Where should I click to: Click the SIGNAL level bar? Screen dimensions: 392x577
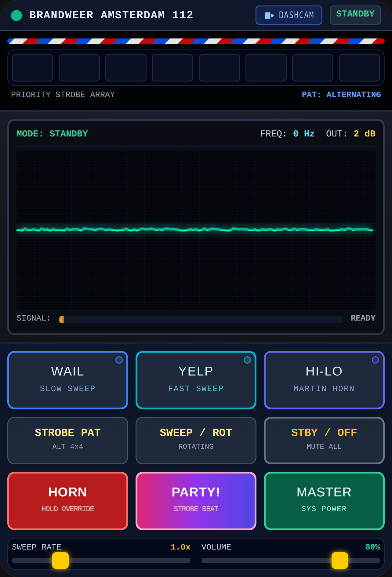point(201,320)
